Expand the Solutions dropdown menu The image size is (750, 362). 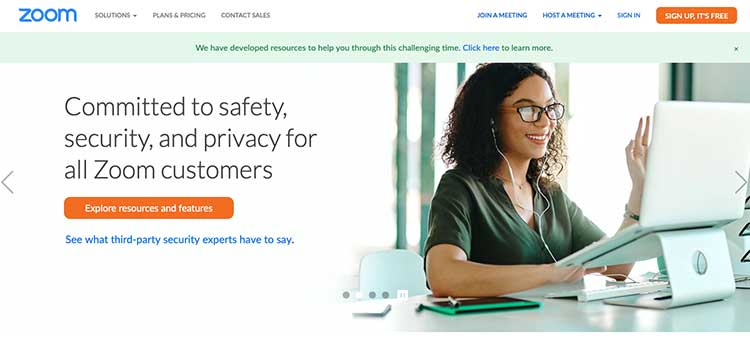click(x=116, y=15)
